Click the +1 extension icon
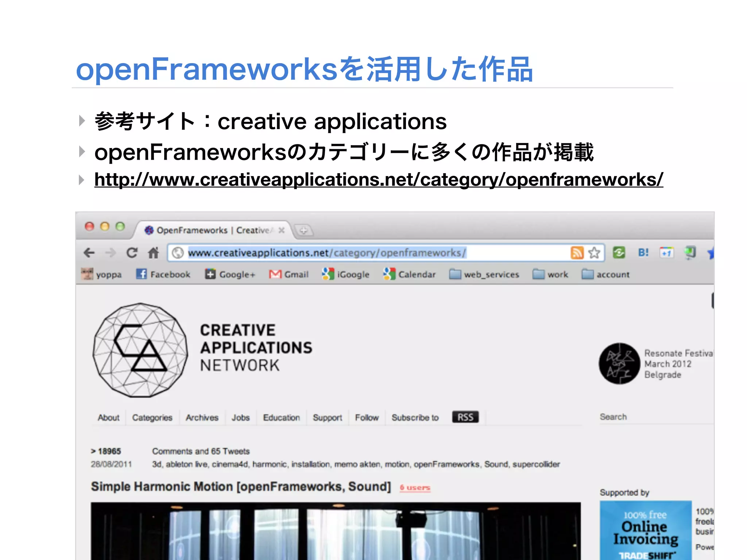 click(666, 252)
